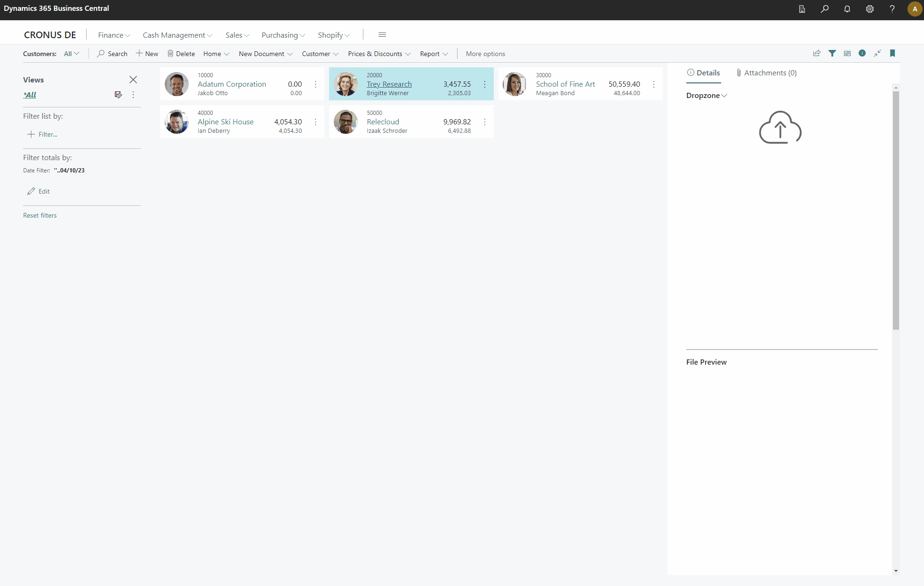Image resolution: width=924 pixels, height=586 pixels.
Task: Open Help using the question mark icon
Action: 892,9
